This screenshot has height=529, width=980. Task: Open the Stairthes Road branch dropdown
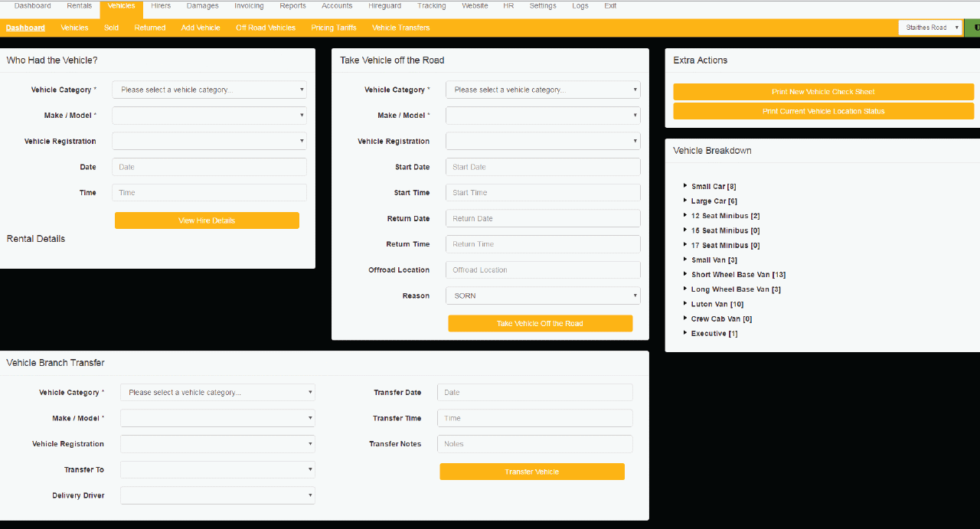click(930, 28)
